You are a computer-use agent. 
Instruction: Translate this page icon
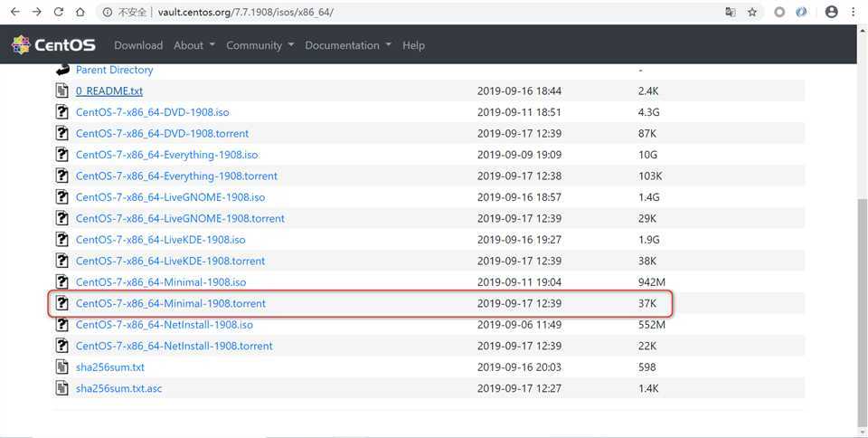(731, 12)
